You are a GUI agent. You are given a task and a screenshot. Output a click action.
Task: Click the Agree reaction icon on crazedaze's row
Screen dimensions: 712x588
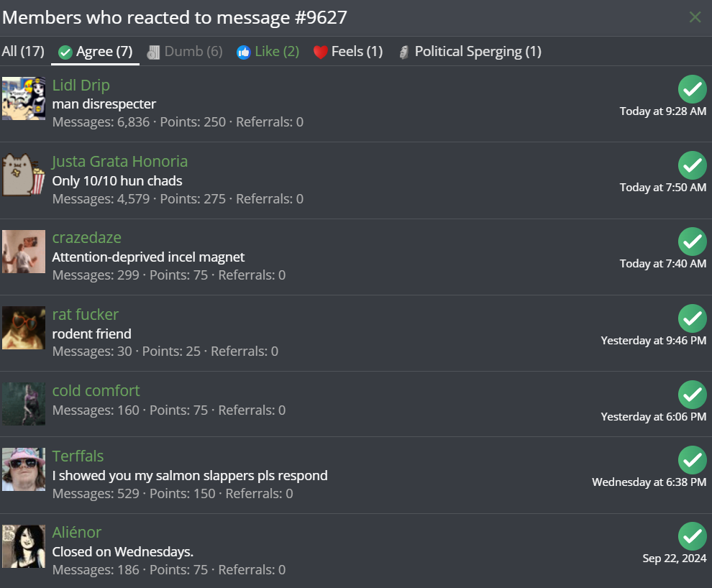point(692,242)
